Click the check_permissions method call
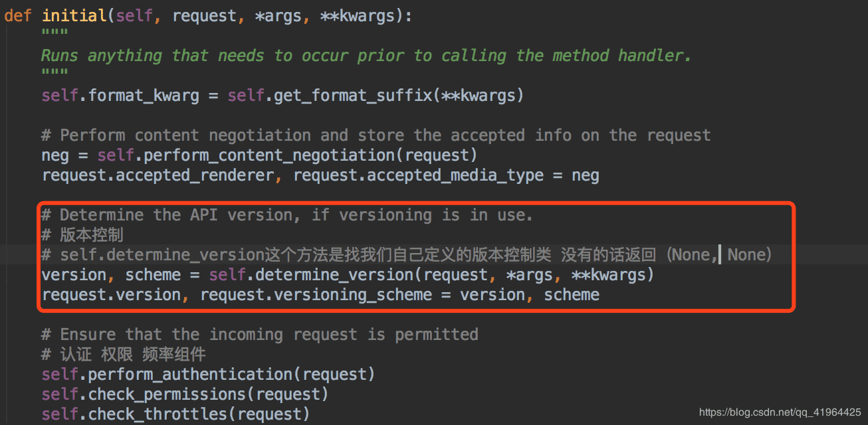Viewport: 868px width, 425px height. pos(166,394)
